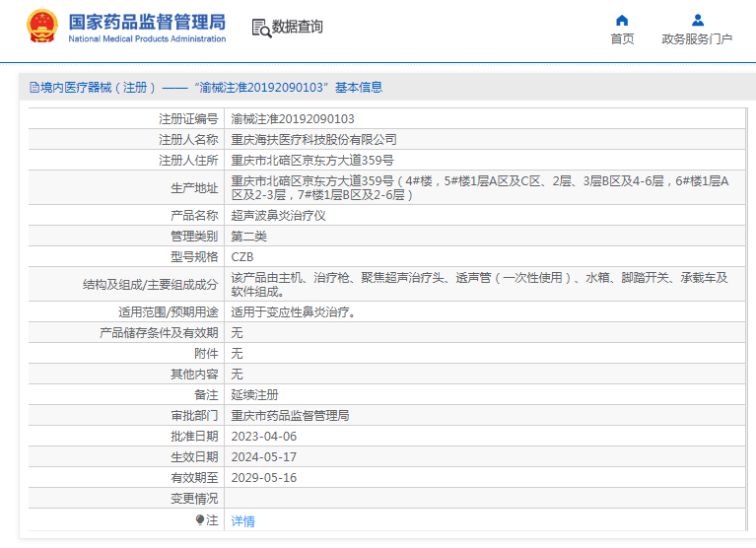Select product name 超声波鼻炎治疗仪
This screenshot has width=756, height=548.
point(278,215)
